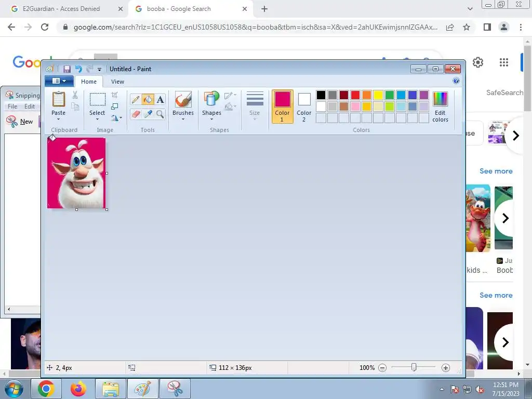Click the zoom slider handle
532x399 pixels.
tap(414, 367)
